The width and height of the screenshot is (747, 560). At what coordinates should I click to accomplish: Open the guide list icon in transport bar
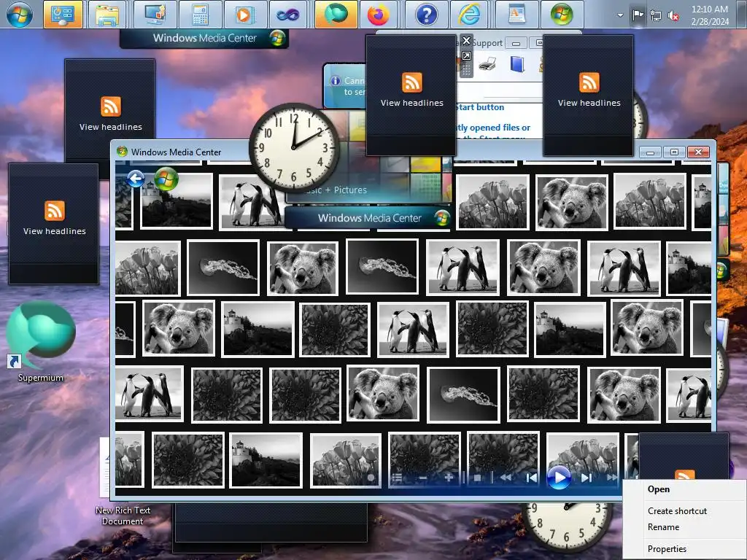coord(397,478)
